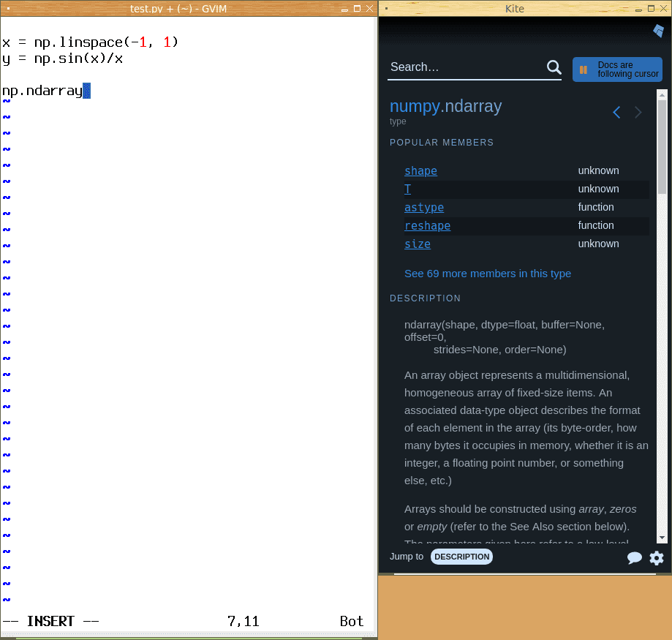Open the astype member link
Screen dimensions: 672x640
tap(424, 208)
